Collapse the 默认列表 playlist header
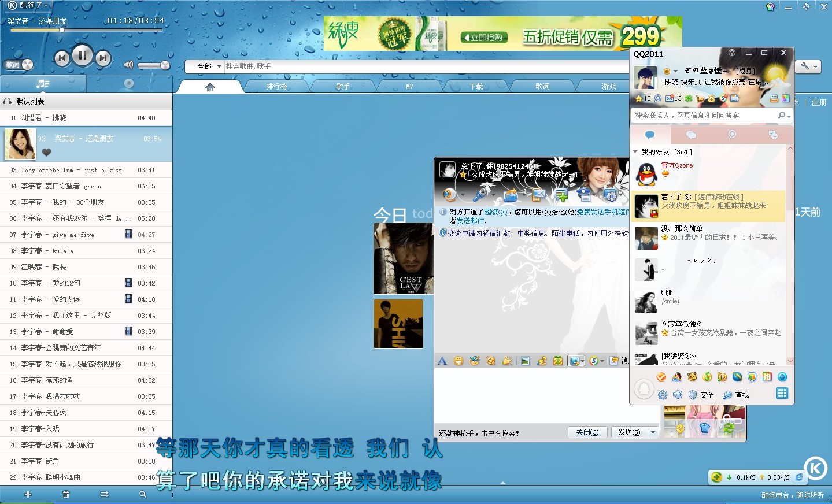 [86, 101]
